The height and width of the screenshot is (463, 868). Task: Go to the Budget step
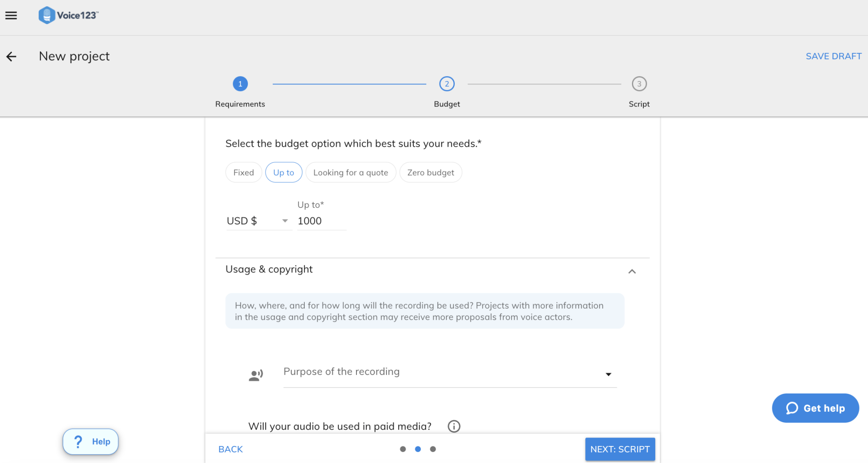click(x=447, y=84)
